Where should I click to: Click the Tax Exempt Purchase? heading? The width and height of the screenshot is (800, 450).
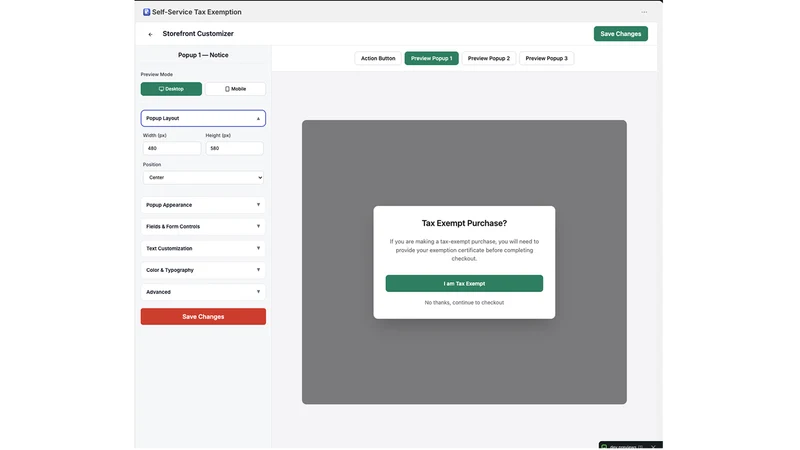[x=464, y=223]
